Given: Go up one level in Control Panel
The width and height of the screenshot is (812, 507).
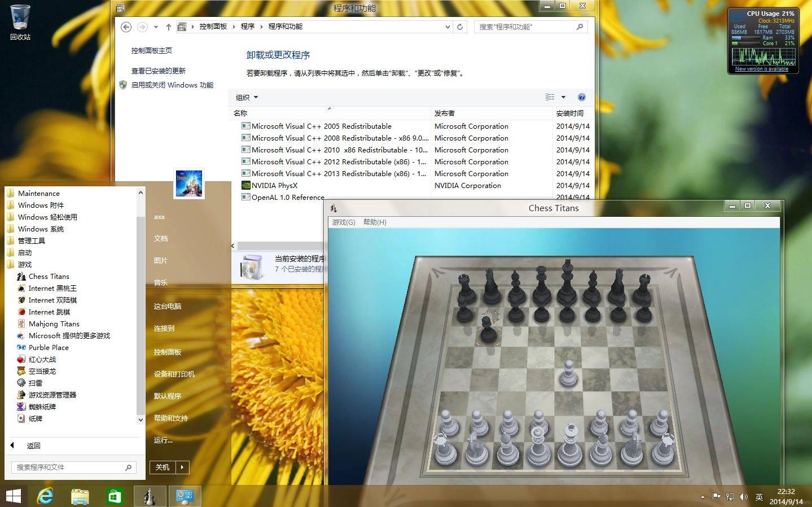Looking at the screenshot, I should (x=168, y=27).
